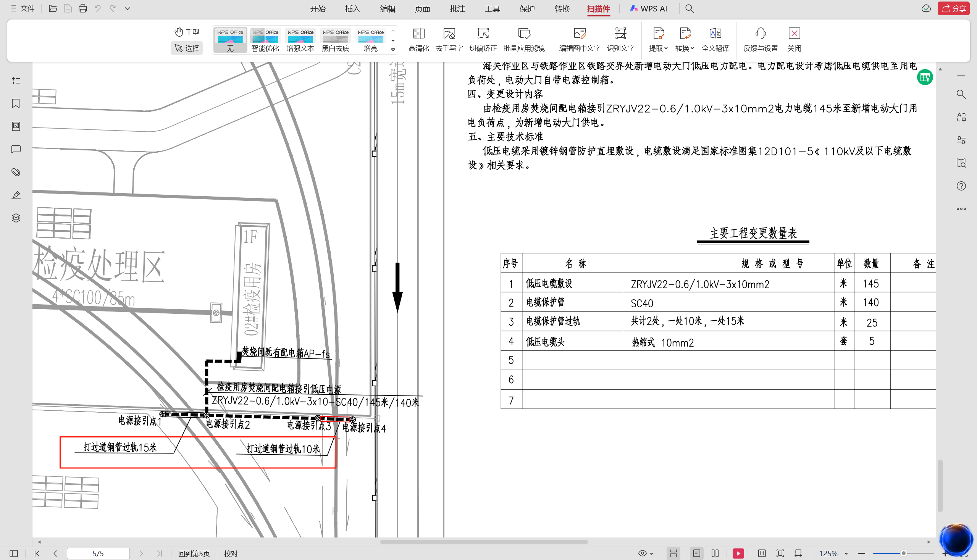
Task: Click the red 分享 share button
Action: pos(954,8)
